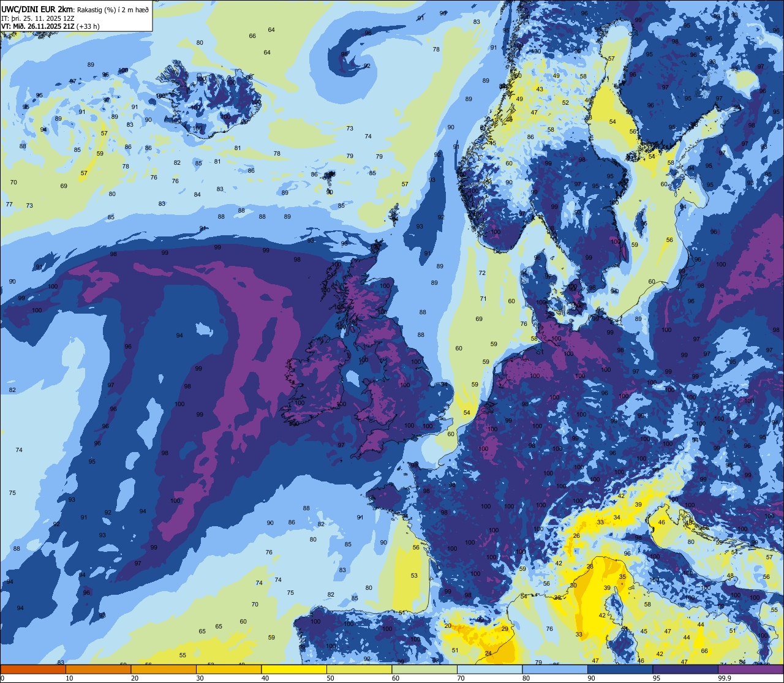Image resolution: width=784 pixels, height=683 pixels.
Task: Click the 10–20 orange legend swatch
Action: 98,669
